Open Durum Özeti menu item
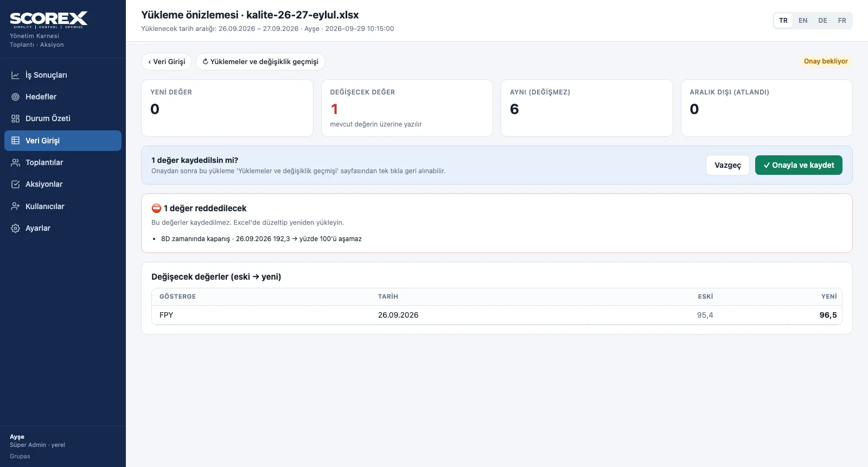Screen dimensions: 868x467 63,118
